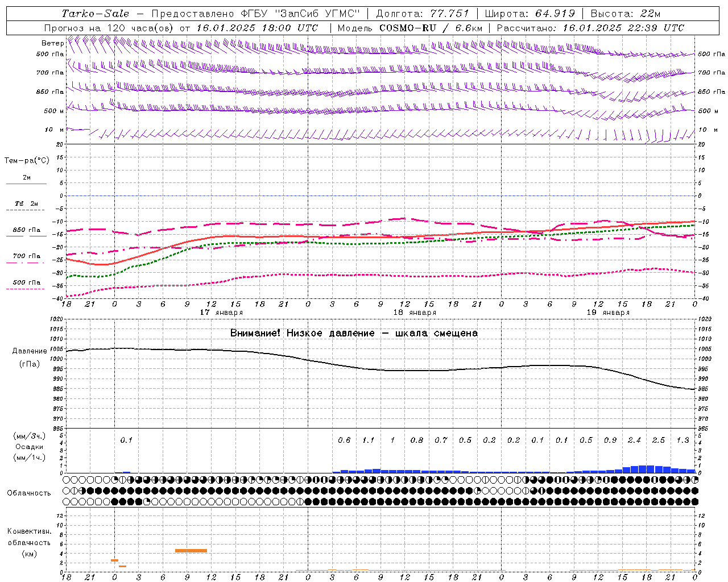Screen dimensions: 728x582
Task: Click the 500 м wind level label on left
Action: (x=53, y=111)
